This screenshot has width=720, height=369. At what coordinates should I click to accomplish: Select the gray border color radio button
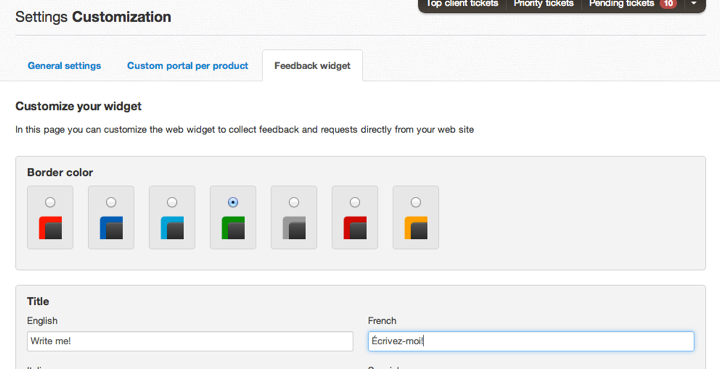[x=294, y=202]
